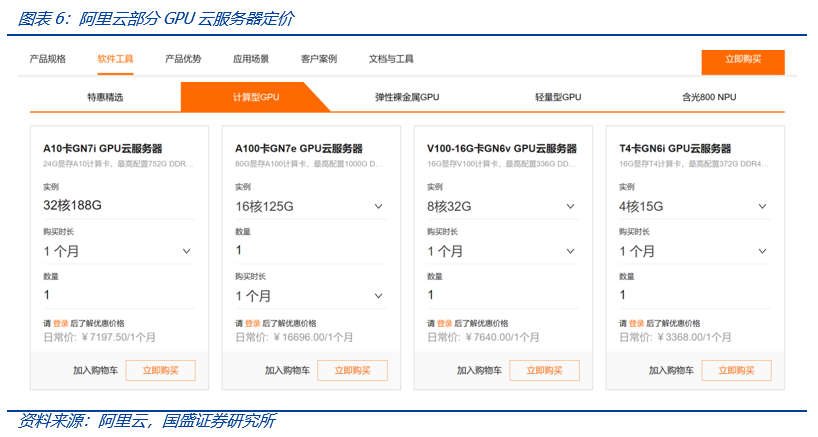Screen dimensions: 818x437
Task: Switch to 轻量型GPU category
Action: [x=558, y=97]
